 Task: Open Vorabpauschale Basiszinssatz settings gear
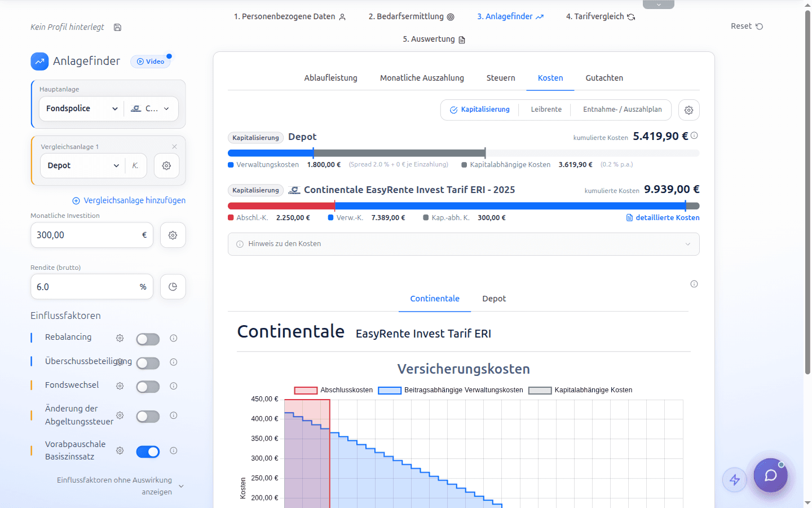(120, 450)
